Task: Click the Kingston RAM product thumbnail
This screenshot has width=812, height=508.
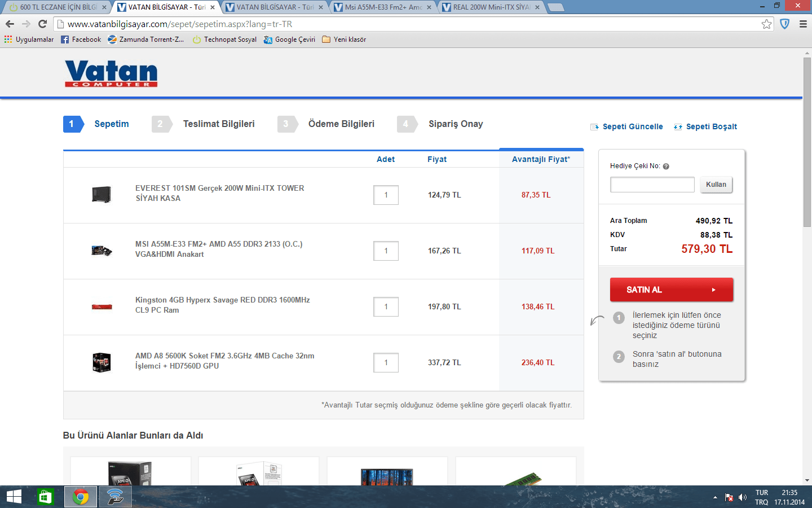Action: (101, 307)
